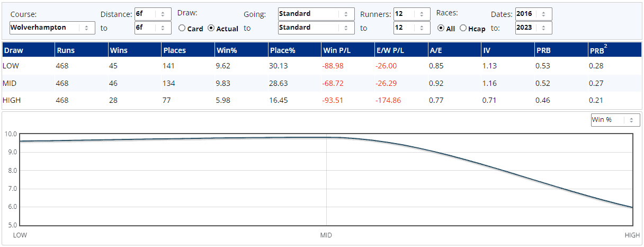Choose the All races radio button

[441, 29]
